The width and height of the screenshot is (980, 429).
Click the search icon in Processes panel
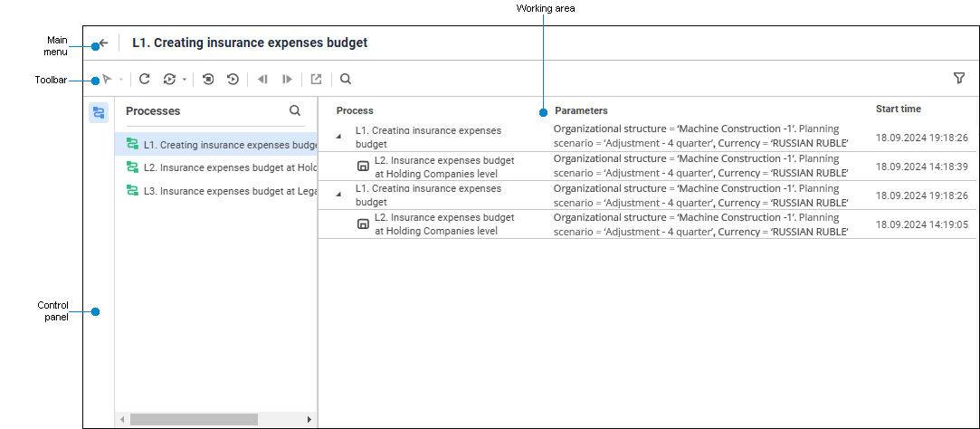pyautogui.click(x=295, y=110)
